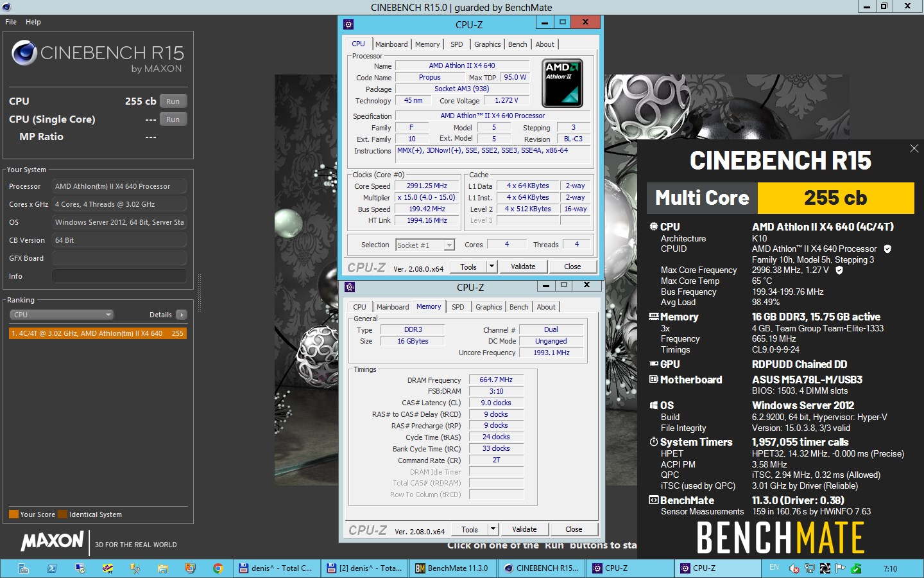
Task: Expand Tools arrow in the CPU tab CPU-Z window
Action: click(492, 267)
